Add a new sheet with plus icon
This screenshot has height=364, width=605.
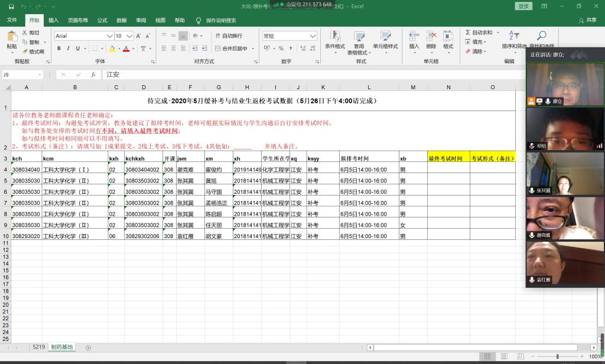click(89, 347)
